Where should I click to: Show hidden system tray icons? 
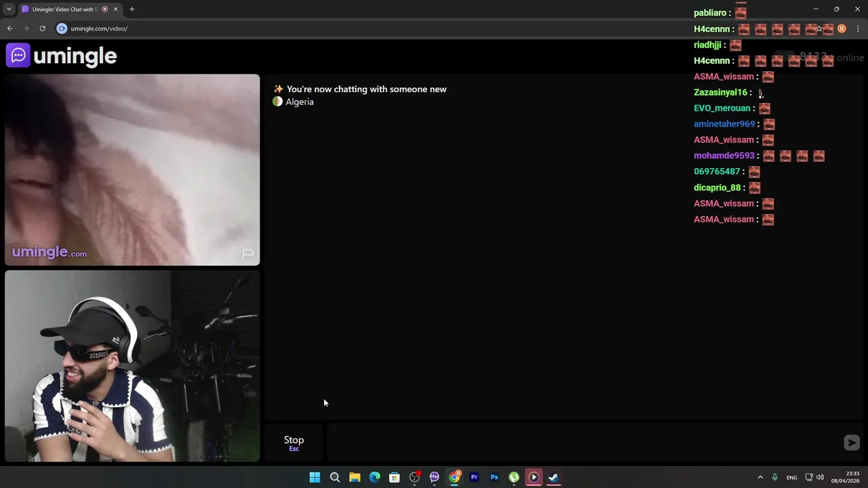[x=760, y=477]
